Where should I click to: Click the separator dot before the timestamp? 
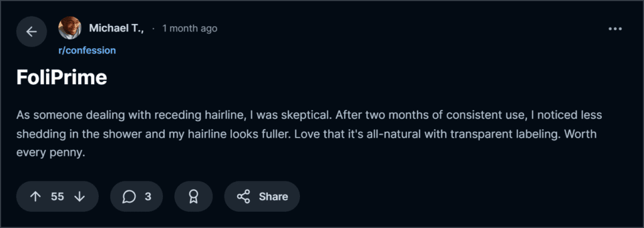pyautogui.click(x=153, y=29)
